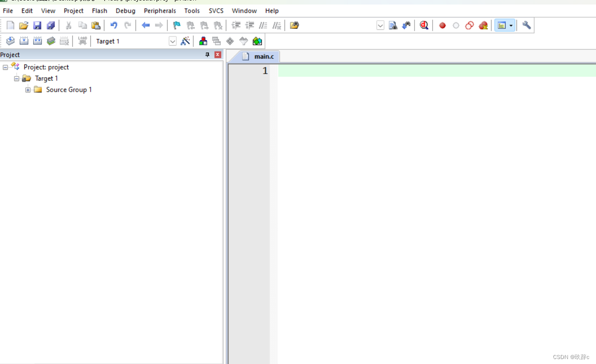Viewport: 596px width, 364px height.
Task: Open the File menu
Action: click(8, 10)
